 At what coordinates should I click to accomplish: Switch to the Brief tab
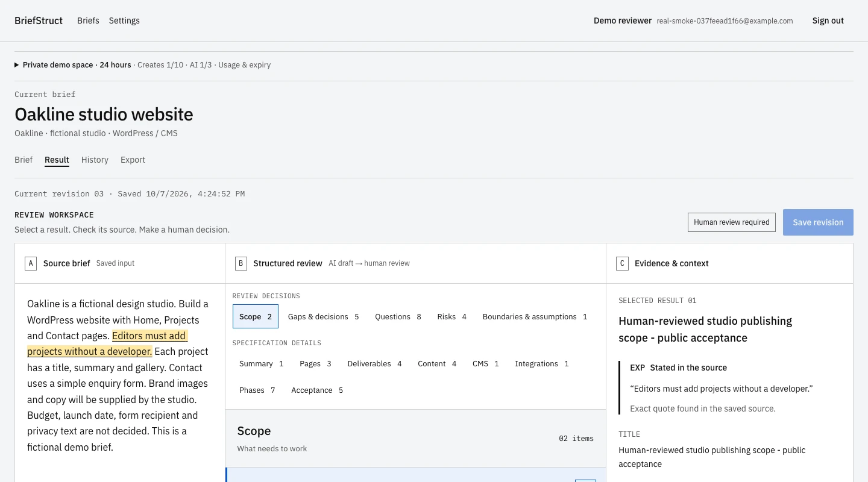(x=24, y=160)
